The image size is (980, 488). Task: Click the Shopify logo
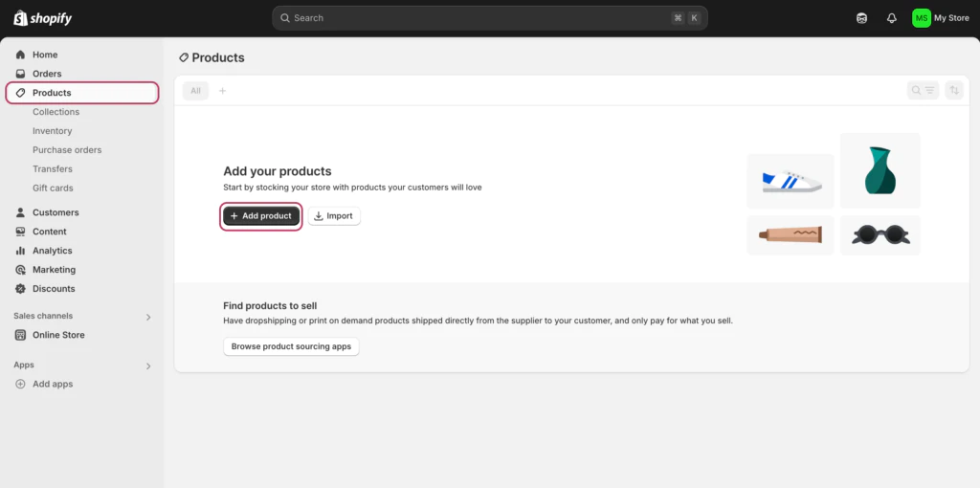click(42, 18)
